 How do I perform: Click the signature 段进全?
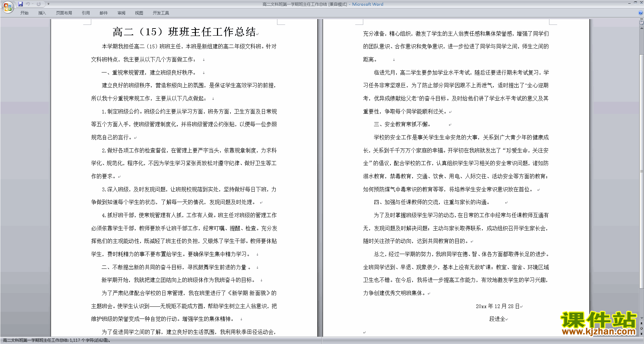pyautogui.click(x=497, y=319)
